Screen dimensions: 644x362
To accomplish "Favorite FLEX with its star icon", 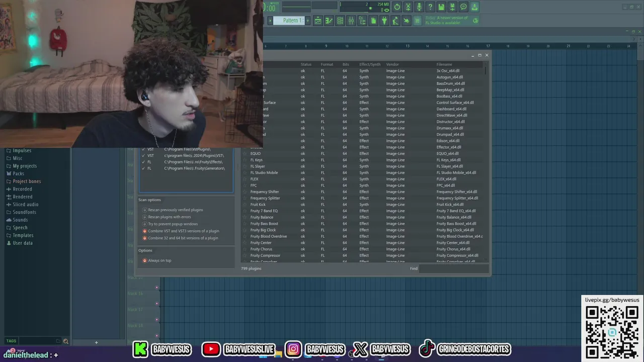I will point(245,179).
